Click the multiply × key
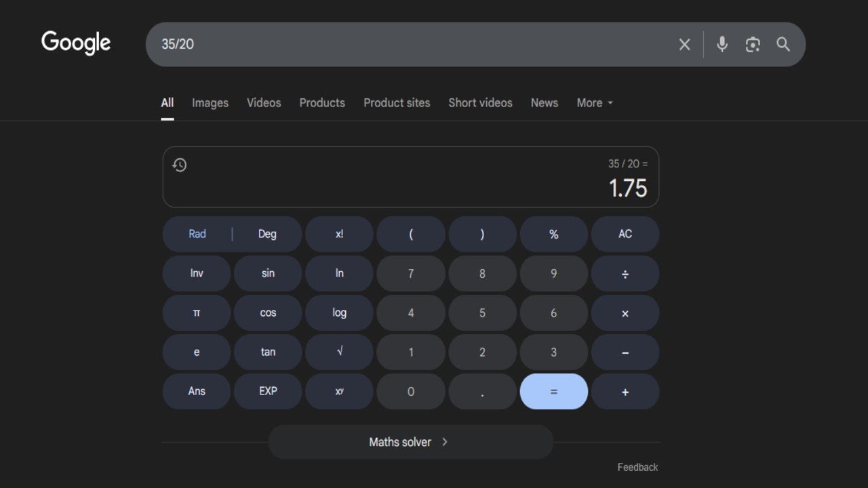The width and height of the screenshot is (868, 488). click(625, 312)
